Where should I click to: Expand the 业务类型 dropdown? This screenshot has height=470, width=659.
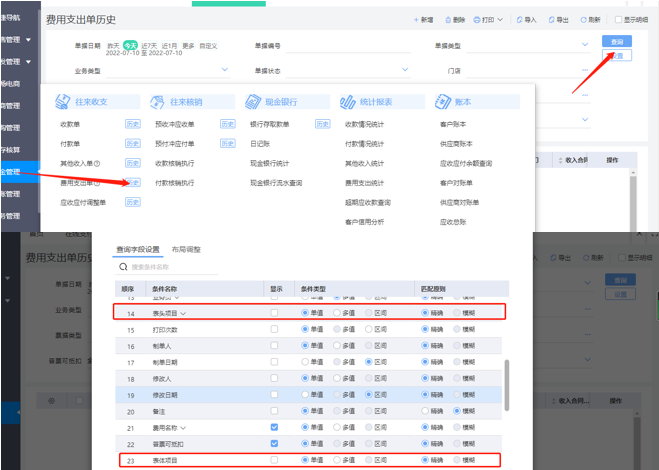pos(225,70)
